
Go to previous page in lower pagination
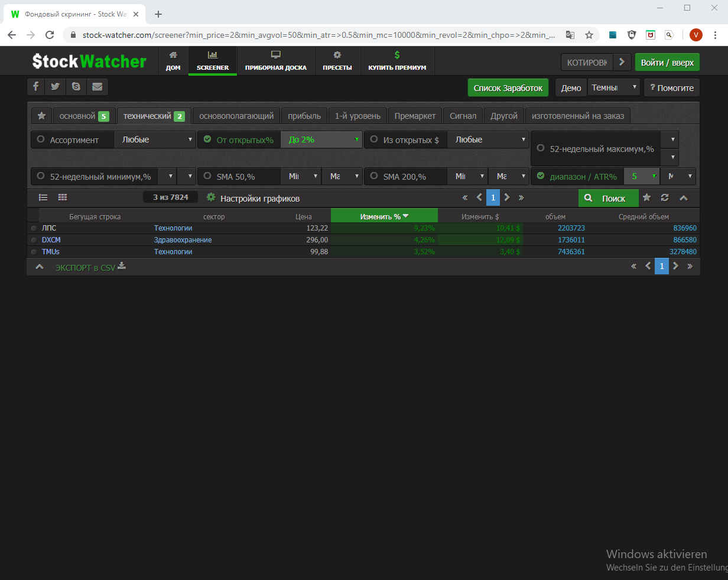pyautogui.click(x=648, y=267)
